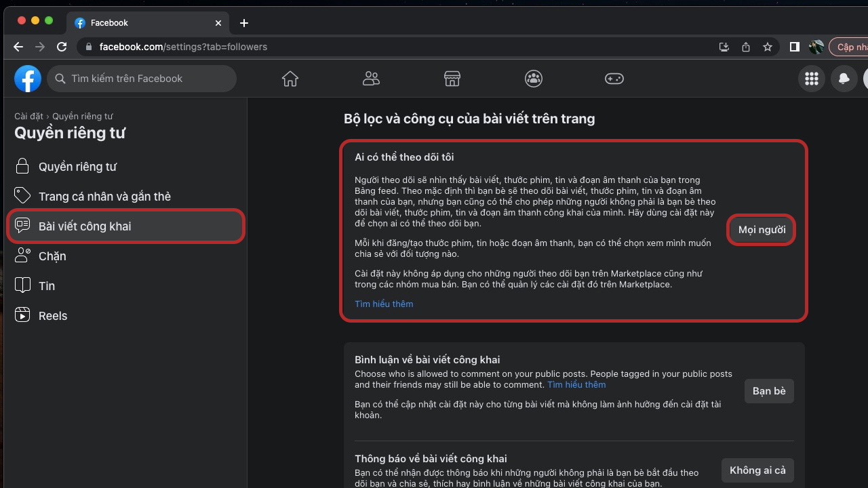Image resolution: width=868 pixels, height=488 pixels.
Task: Open the Gaming controller icon
Action: coord(614,79)
